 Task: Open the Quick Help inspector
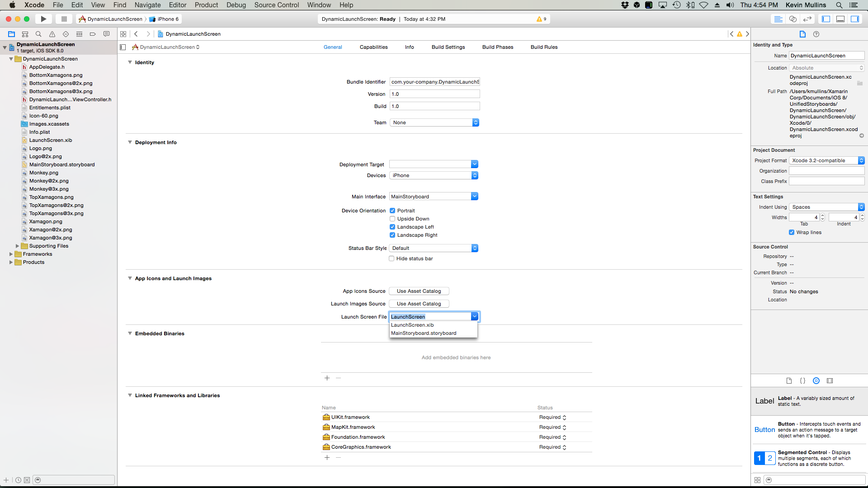tap(816, 34)
